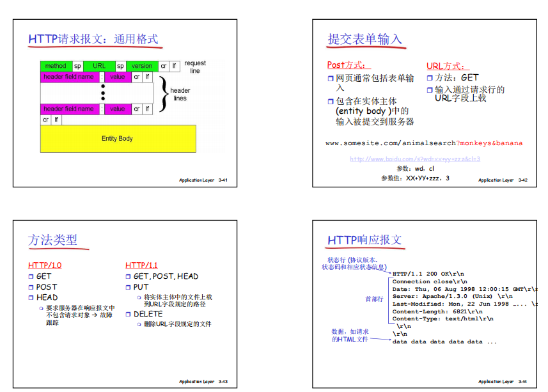
Task: Click the PUT bullet under HTTP/1.1
Action: point(137,287)
